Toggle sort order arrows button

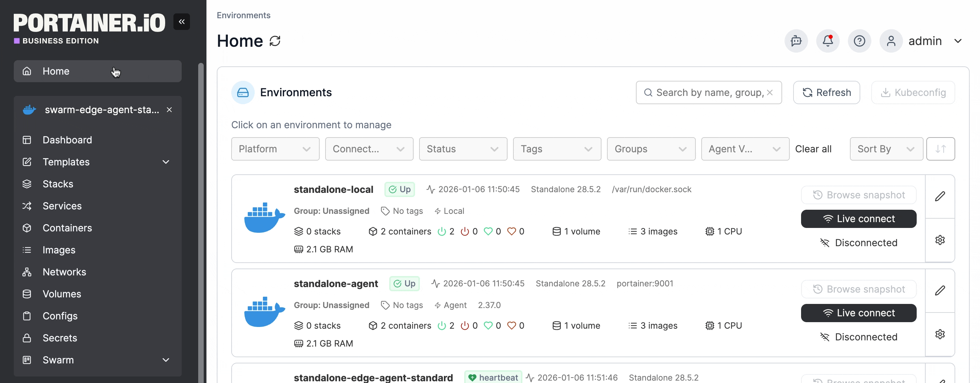pyautogui.click(x=940, y=149)
